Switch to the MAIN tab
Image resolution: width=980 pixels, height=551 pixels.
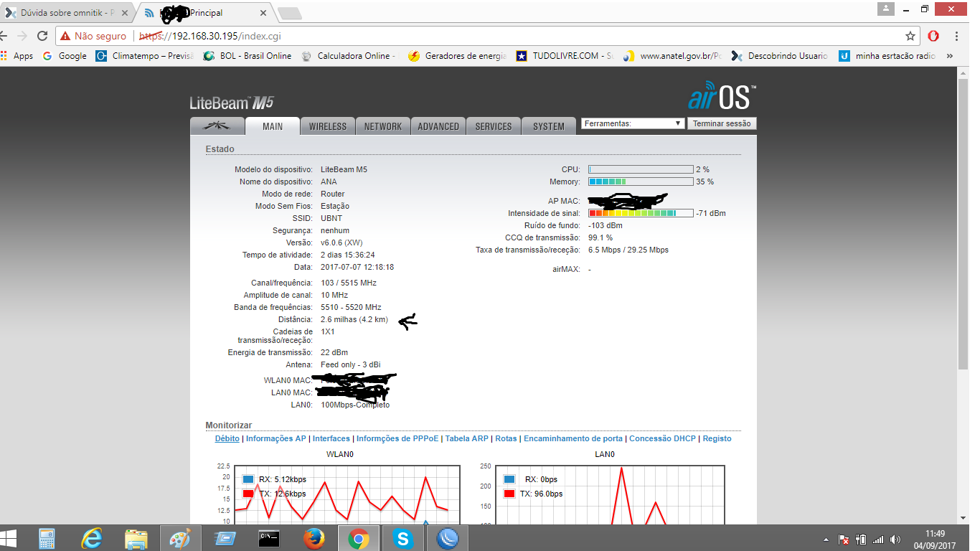pos(273,126)
